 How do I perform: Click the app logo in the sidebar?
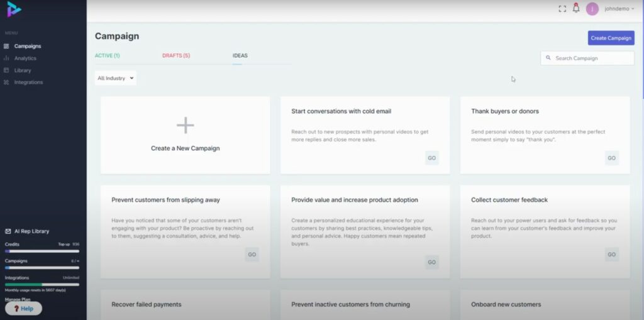pyautogui.click(x=14, y=9)
